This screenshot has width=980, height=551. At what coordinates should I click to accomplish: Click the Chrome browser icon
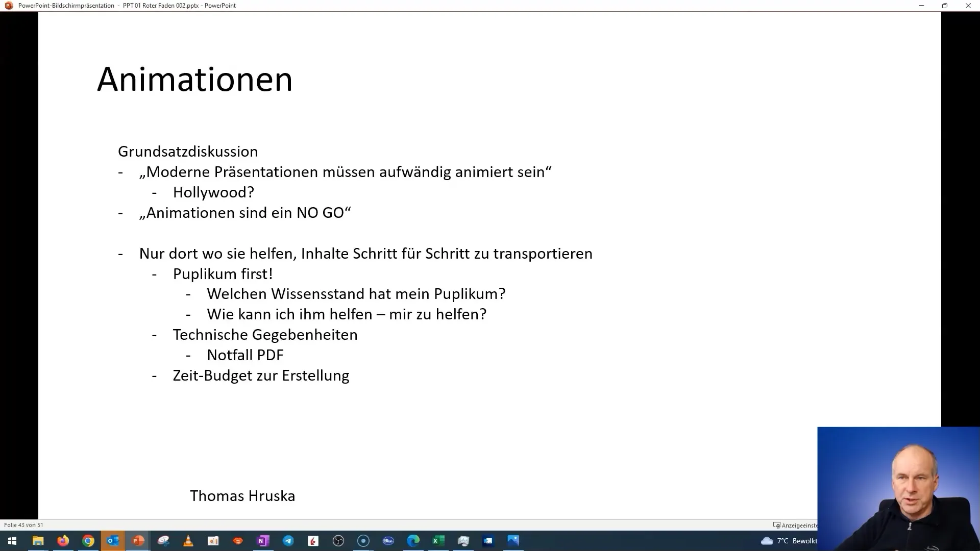tap(88, 540)
